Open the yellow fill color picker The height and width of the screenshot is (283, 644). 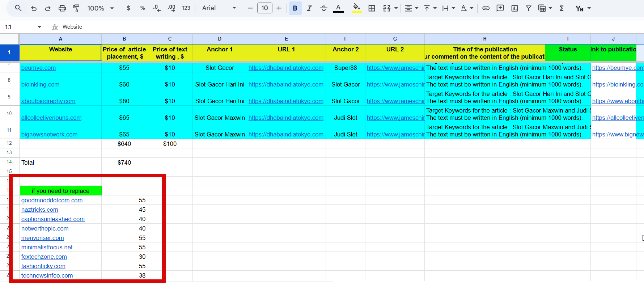(x=357, y=8)
